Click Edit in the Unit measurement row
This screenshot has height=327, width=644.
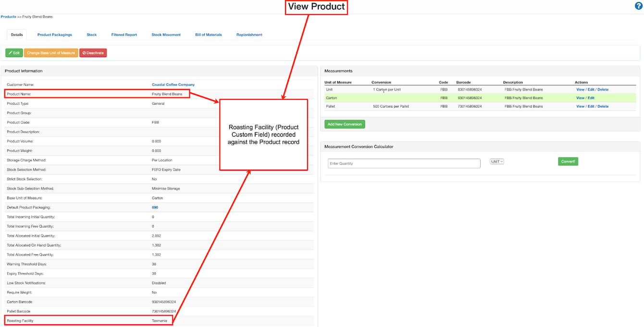click(x=591, y=89)
